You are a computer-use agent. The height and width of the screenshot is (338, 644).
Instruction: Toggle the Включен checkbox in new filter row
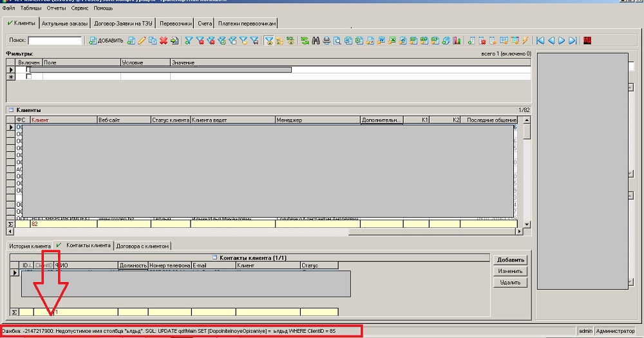(x=28, y=77)
